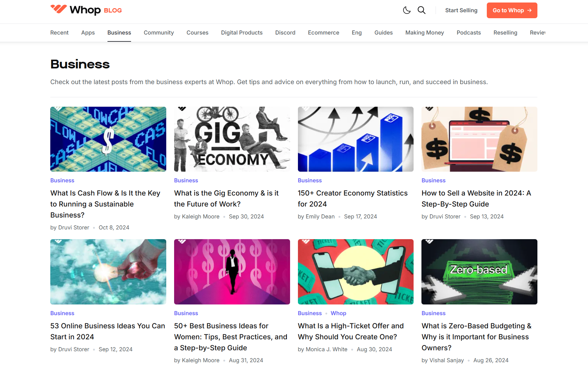
Task: Click the Business label above cash flow post
Action: [62, 180]
